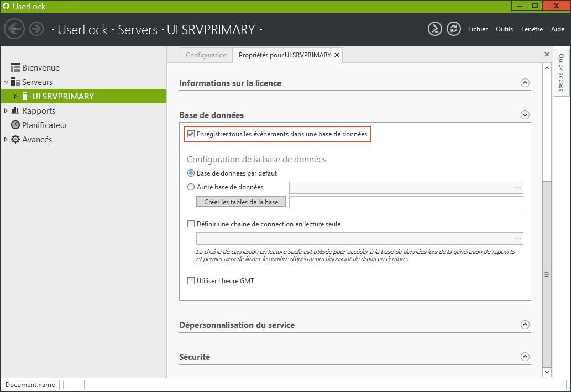Check Utiliser l'heure GMT
This screenshot has width=571, height=392.
[x=191, y=280]
